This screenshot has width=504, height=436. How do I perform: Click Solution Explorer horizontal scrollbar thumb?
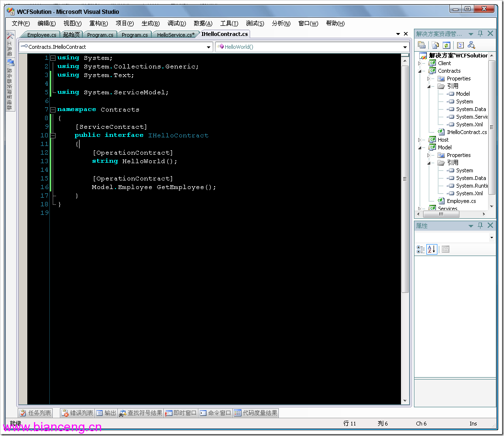[441, 214]
